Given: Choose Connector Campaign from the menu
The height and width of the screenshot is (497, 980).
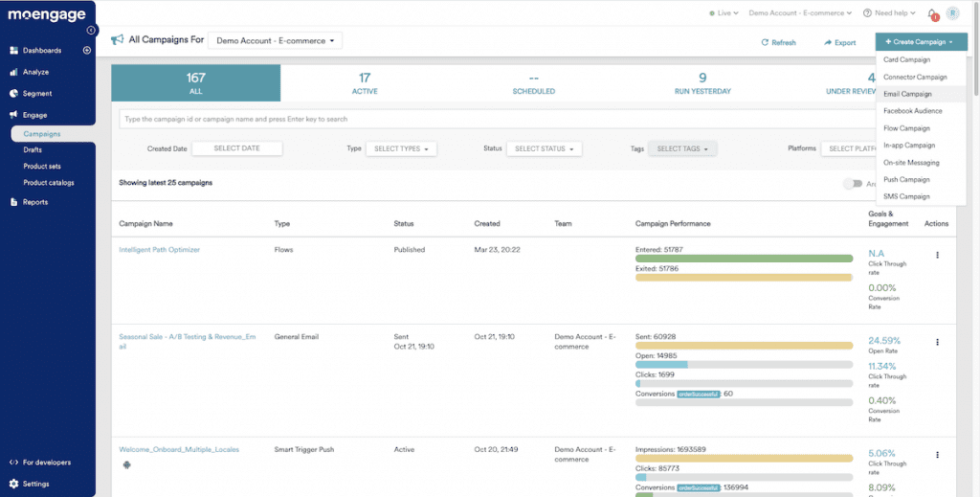Looking at the screenshot, I should click(x=922, y=77).
